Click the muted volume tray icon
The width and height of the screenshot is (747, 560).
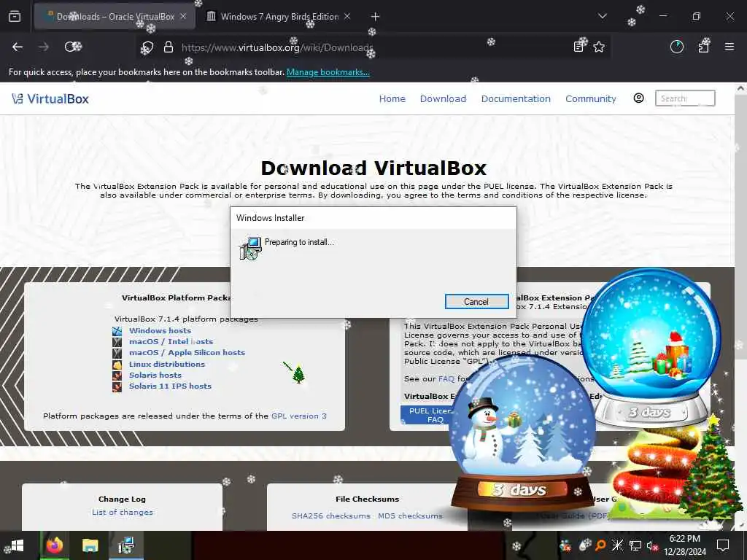coord(652,545)
